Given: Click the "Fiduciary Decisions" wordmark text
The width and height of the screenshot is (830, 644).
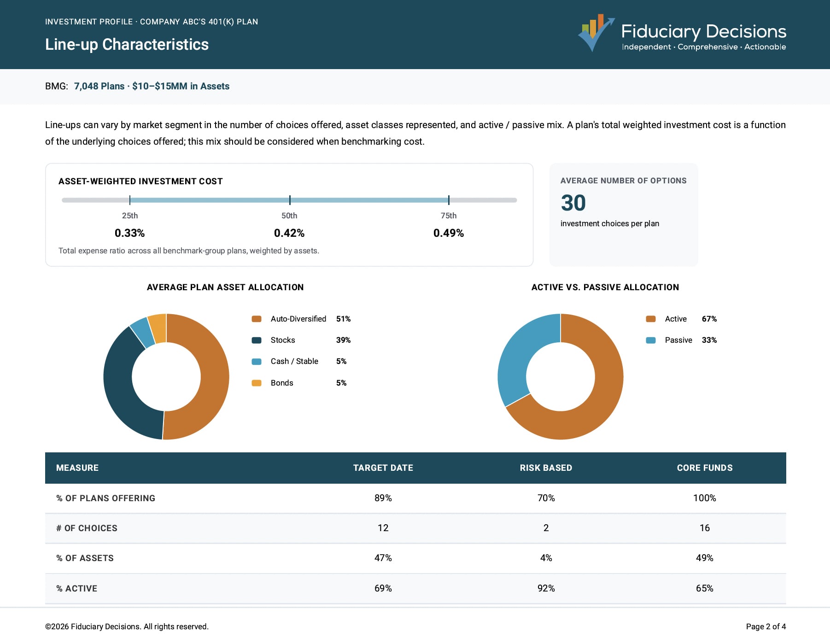Looking at the screenshot, I should 704,31.
